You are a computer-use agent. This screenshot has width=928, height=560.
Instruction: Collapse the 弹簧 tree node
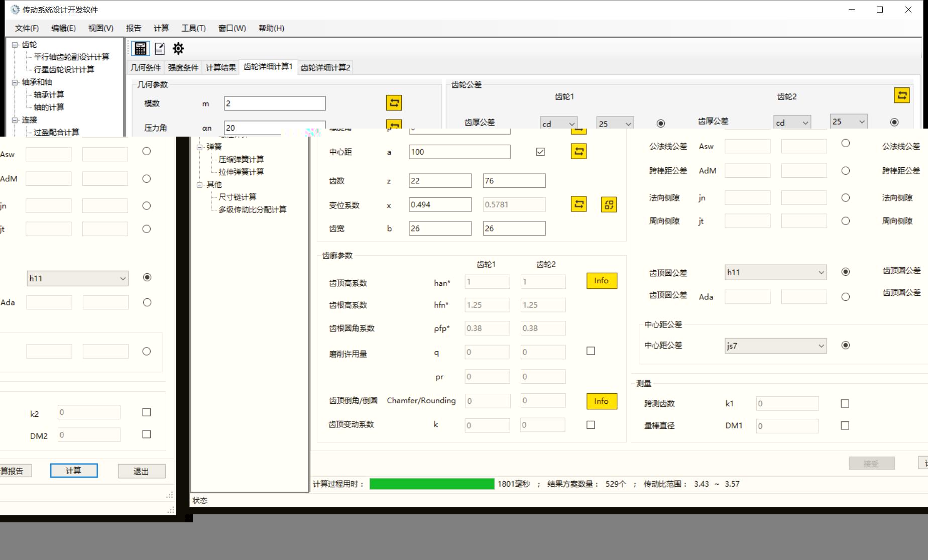(199, 147)
